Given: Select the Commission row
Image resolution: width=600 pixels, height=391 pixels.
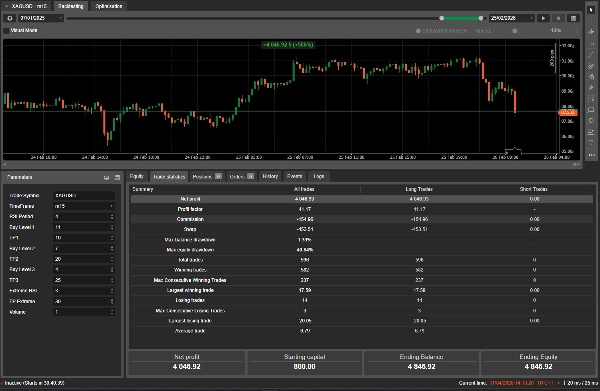Looking at the screenshot, I should point(362,219).
